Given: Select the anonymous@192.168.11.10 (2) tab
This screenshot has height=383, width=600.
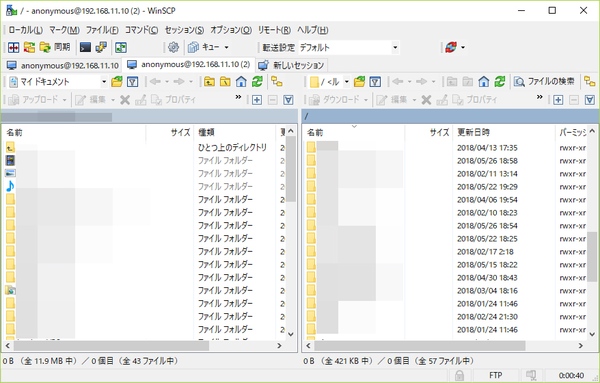Looking at the screenshot, I should [189, 64].
